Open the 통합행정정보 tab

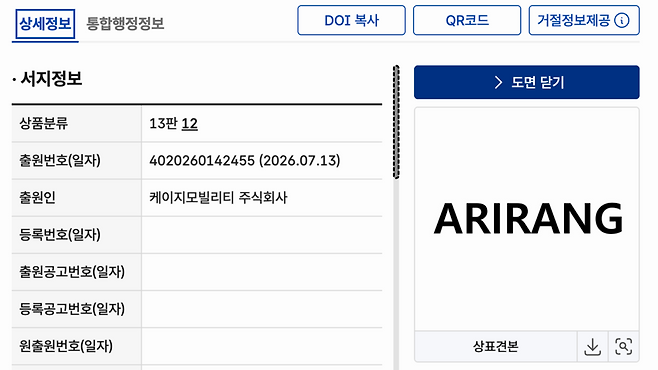pyautogui.click(x=125, y=23)
